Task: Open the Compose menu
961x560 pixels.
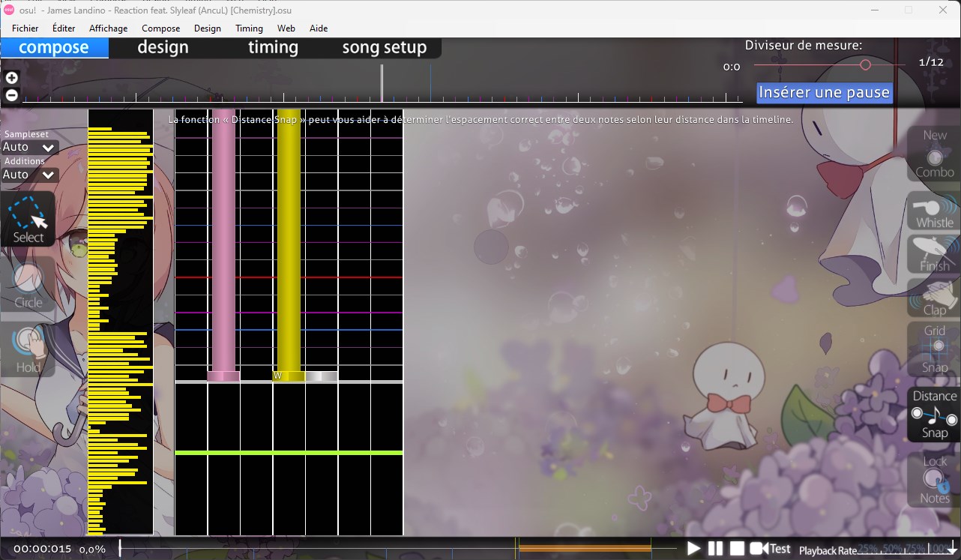Action: pyautogui.click(x=160, y=28)
